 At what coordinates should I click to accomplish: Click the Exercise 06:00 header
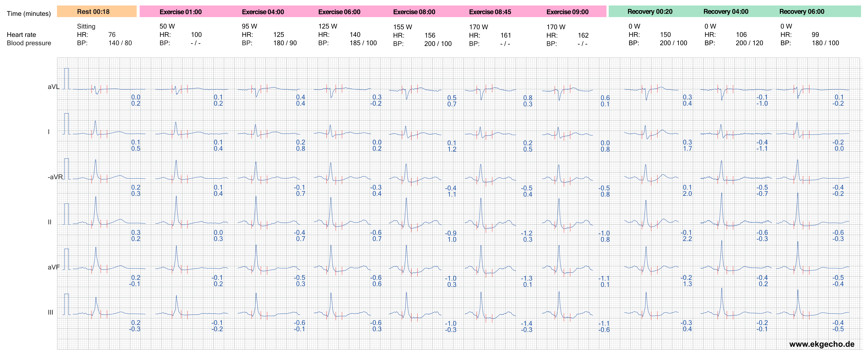[x=339, y=12]
